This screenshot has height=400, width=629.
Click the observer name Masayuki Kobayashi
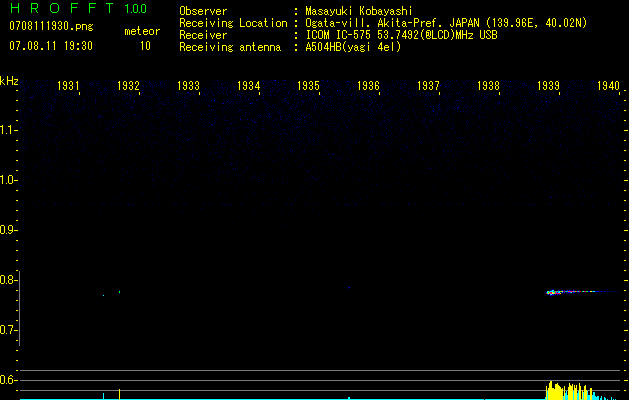[x=359, y=11]
